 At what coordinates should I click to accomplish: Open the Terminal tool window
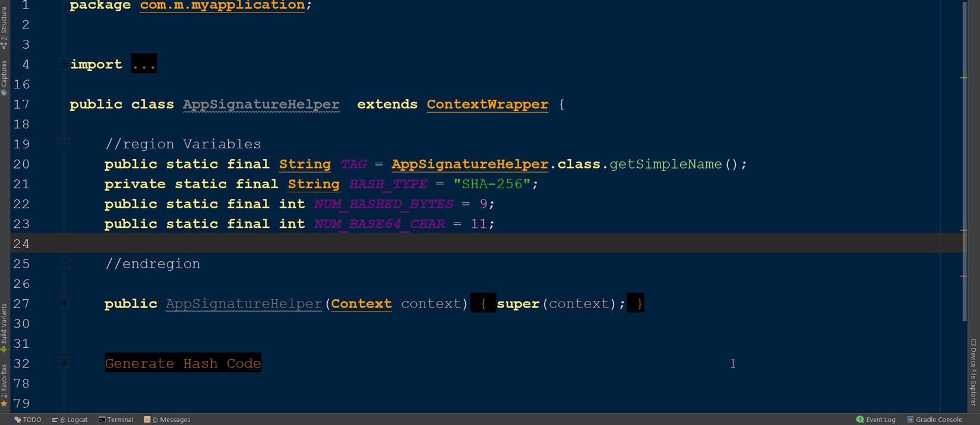[x=116, y=419]
